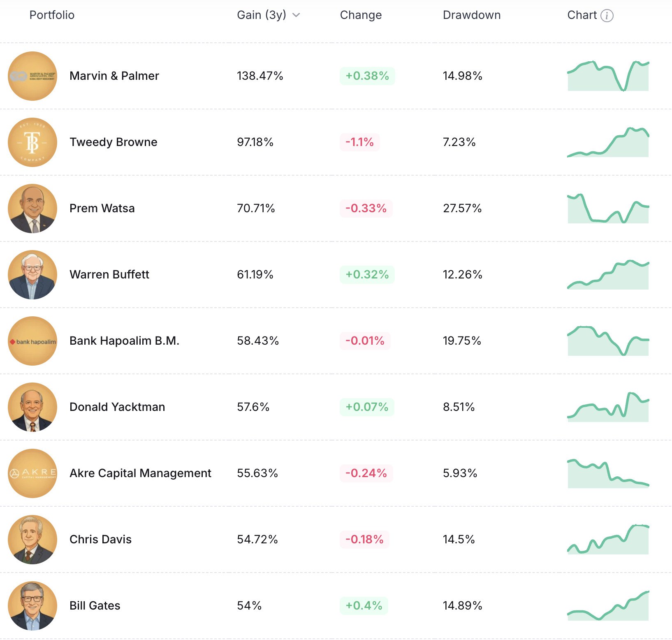
Task: Click Prem Watsa's portrait avatar
Action: [32, 209]
